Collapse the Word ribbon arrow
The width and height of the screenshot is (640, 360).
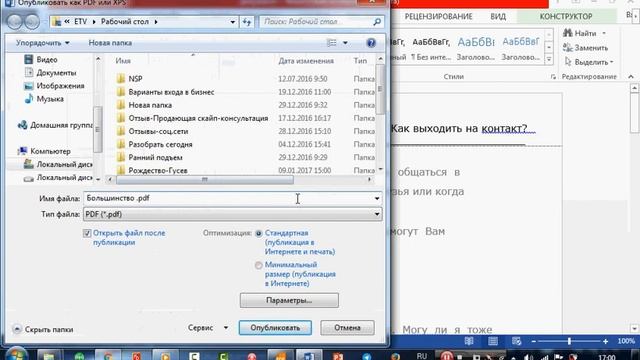(631, 77)
